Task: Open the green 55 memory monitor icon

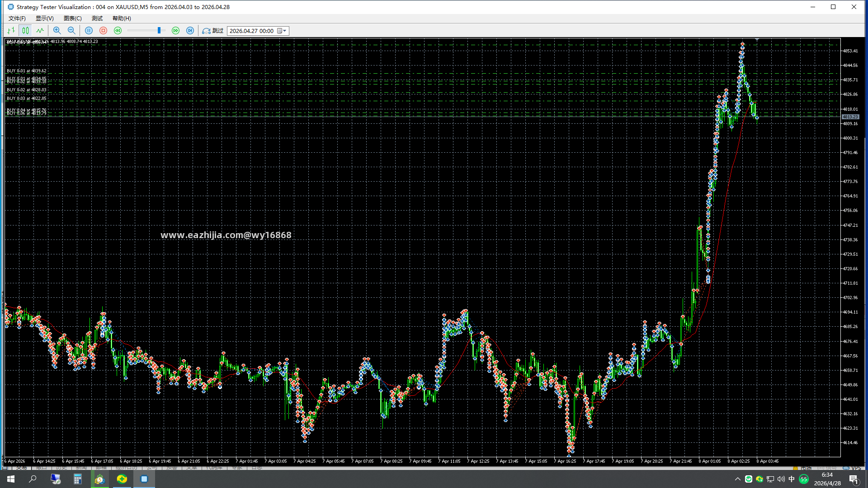Action: click(x=804, y=479)
